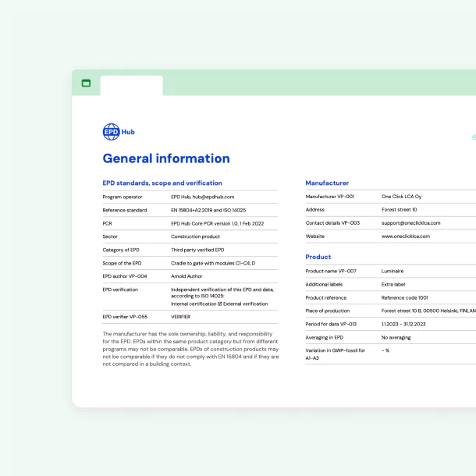Select the VERIFIER value in EPD verifier row
Viewport: 476px width, 476px height.
(180, 317)
